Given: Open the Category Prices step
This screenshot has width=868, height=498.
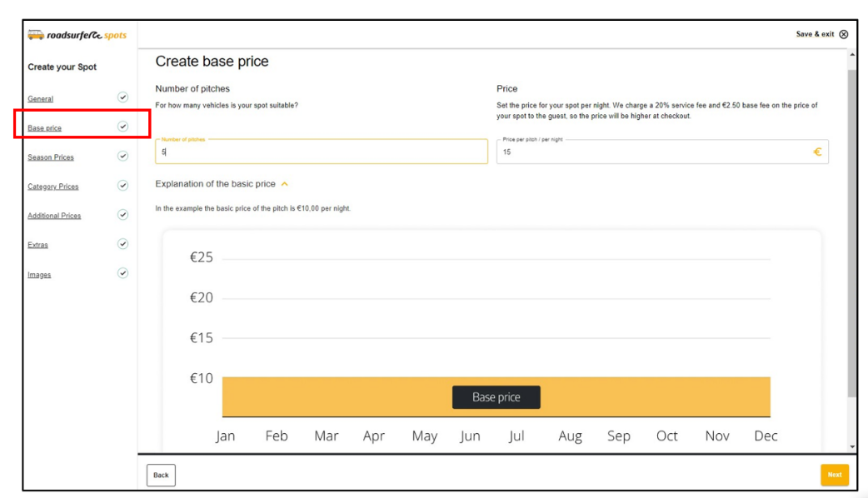Looking at the screenshot, I should (53, 187).
